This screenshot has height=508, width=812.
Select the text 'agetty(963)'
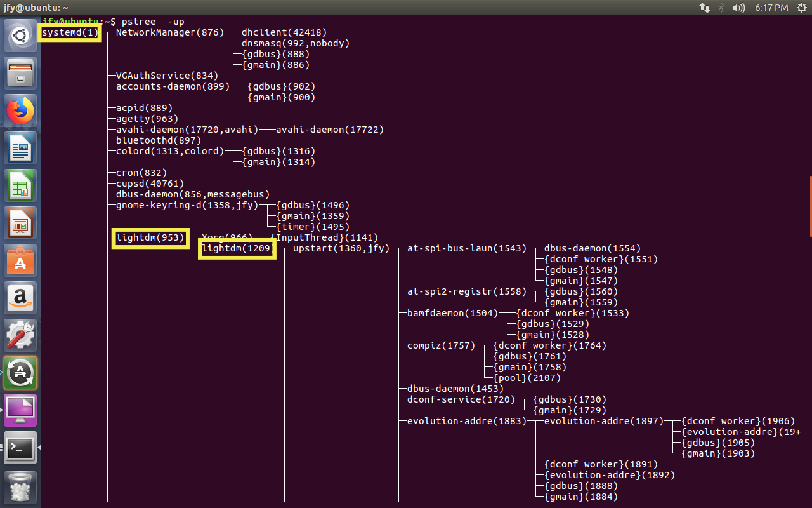(x=147, y=119)
